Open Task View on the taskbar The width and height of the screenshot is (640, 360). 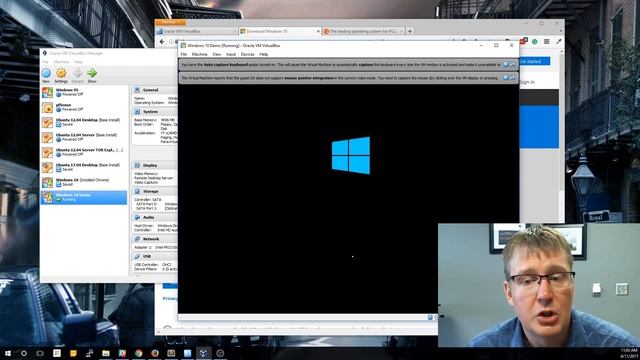[x=40, y=353]
